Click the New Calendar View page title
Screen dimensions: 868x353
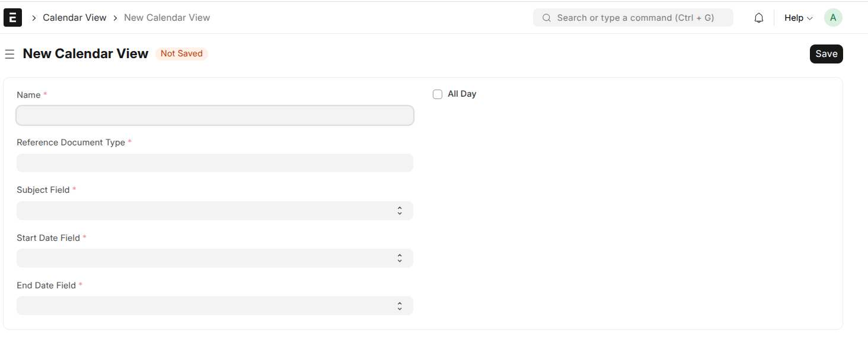tap(85, 53)
